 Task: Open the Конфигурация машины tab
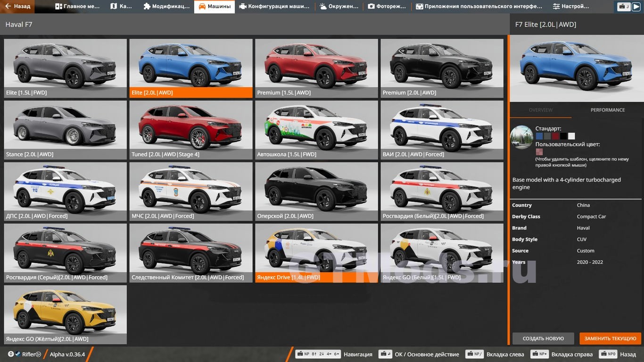tap(274, 7)
